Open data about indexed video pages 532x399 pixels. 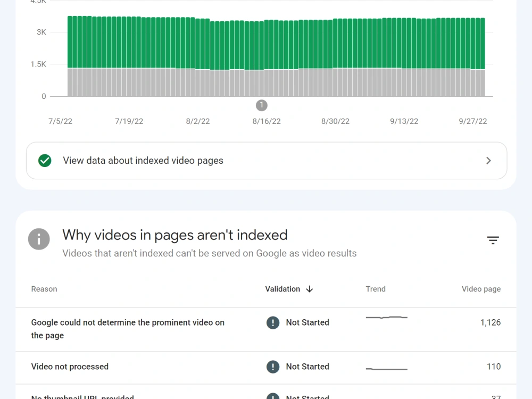[x=142, y=160]
